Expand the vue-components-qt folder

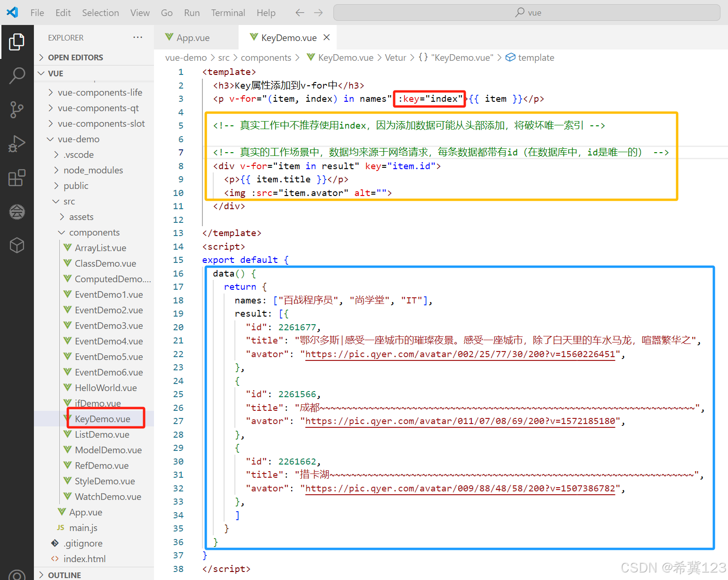(94, 108)
